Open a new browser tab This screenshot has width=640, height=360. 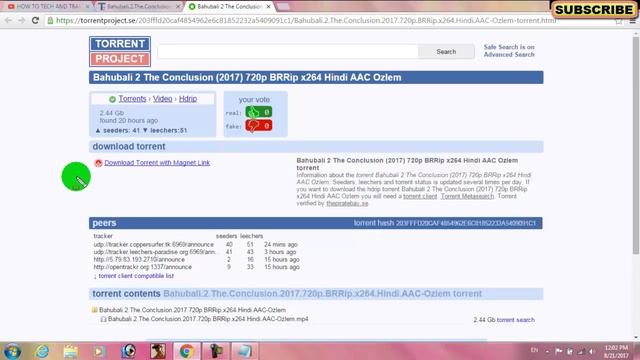[x=283, y=7]
